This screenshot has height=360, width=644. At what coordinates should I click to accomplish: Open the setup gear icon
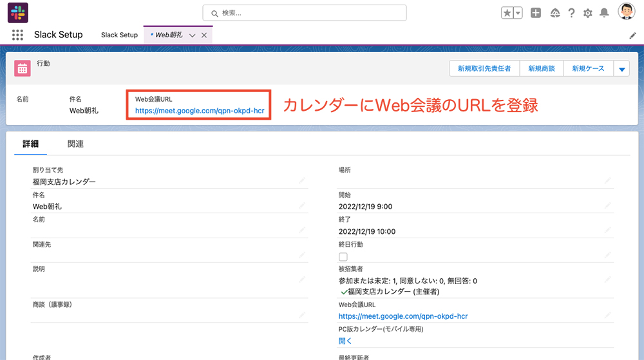click(588, 13)
